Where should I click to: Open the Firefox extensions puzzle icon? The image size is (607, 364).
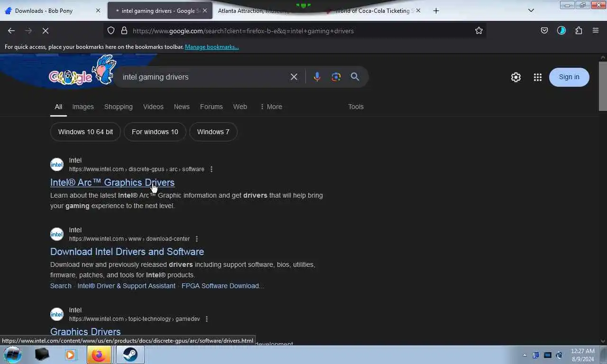[579, 31]
